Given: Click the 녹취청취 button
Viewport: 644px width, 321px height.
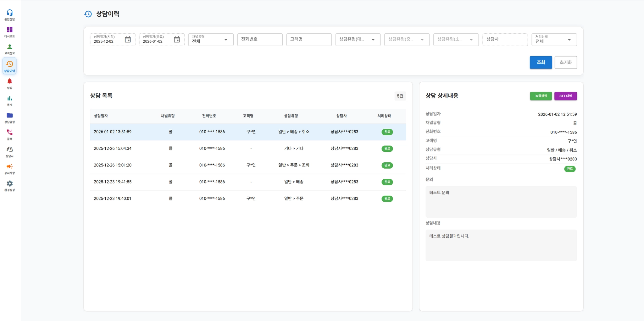Looking at the screenshot, I should click(x=541, y=96).
